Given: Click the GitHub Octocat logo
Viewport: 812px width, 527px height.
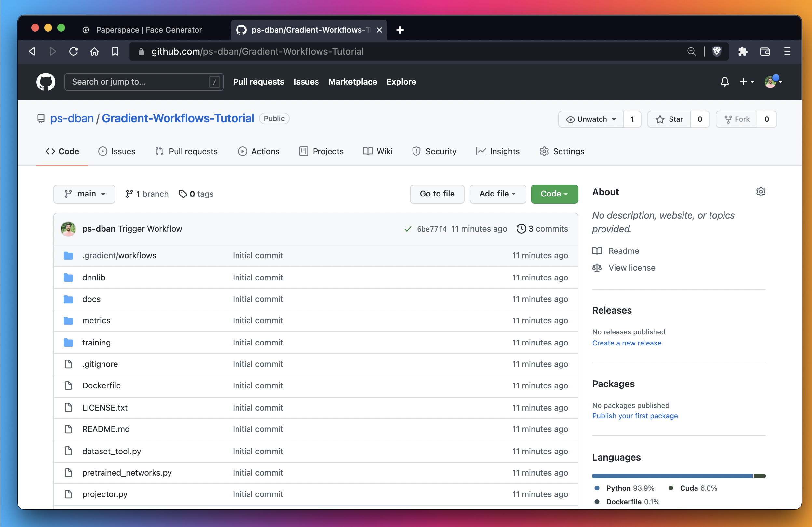Looking at the screenshot, I should tap(46, 82).
